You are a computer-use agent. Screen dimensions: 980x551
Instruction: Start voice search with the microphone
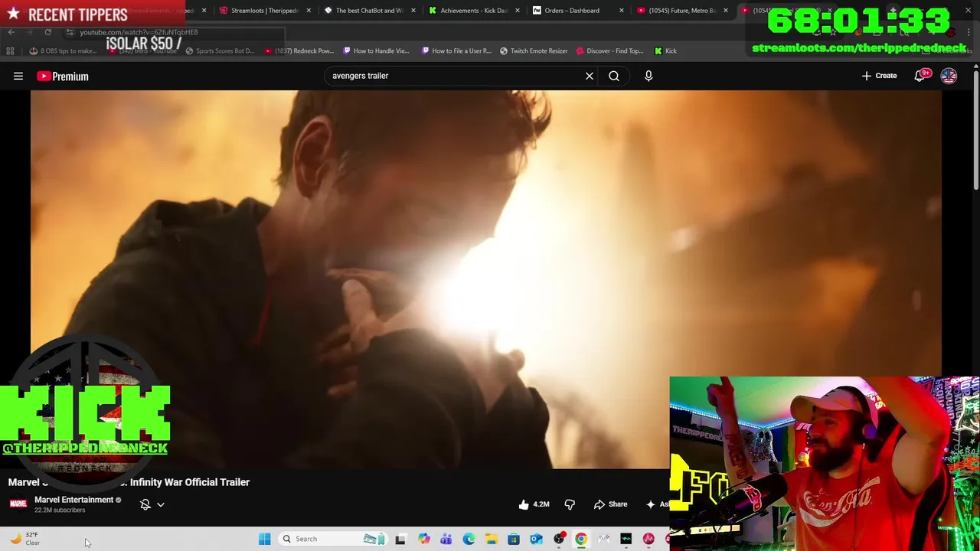click(648, 76)
